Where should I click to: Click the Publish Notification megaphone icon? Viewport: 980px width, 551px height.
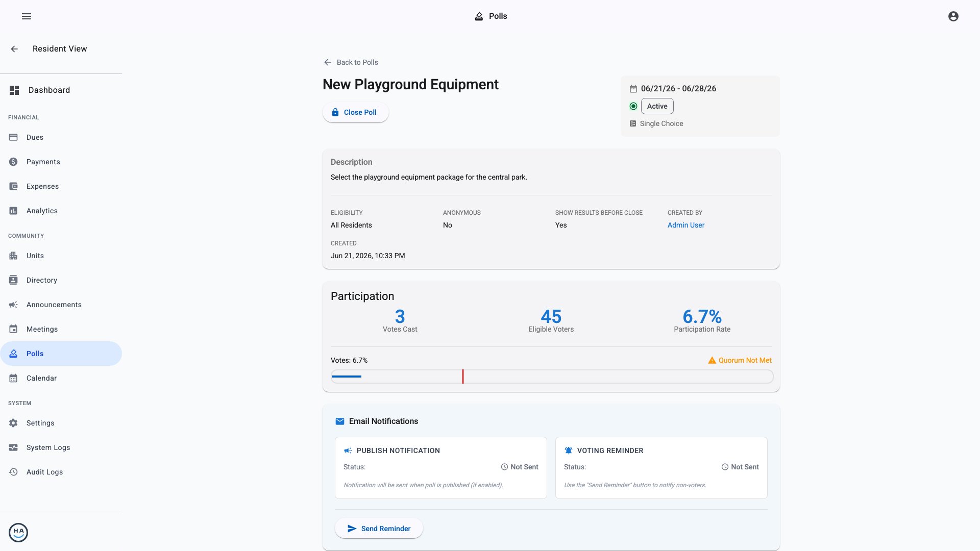pyautogui.click(x=348, y=450)
